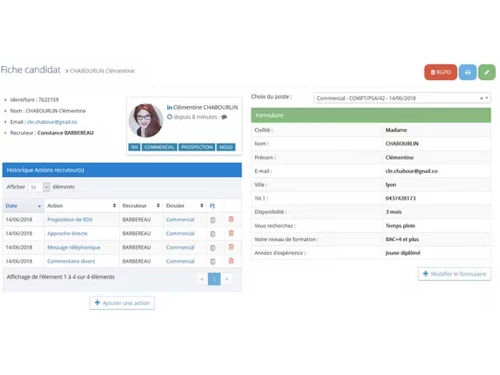Open the Commentaire divers link

(71, 261)
